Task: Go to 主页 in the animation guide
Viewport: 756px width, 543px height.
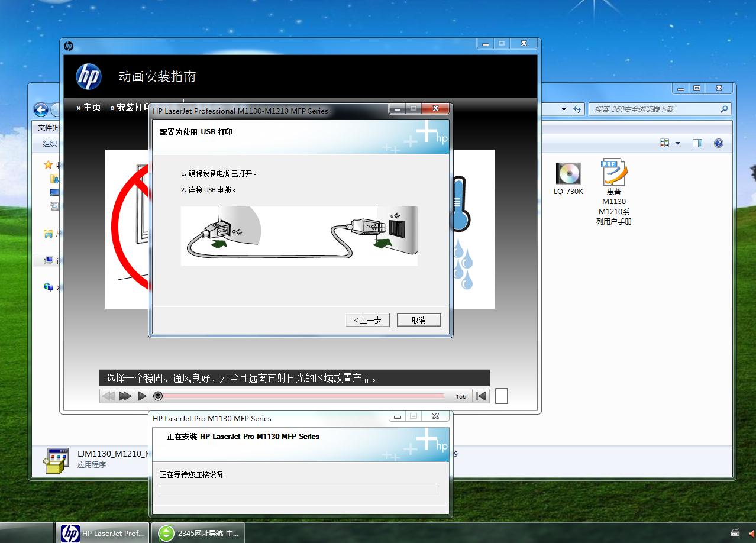Action: (x=89, y=107)
